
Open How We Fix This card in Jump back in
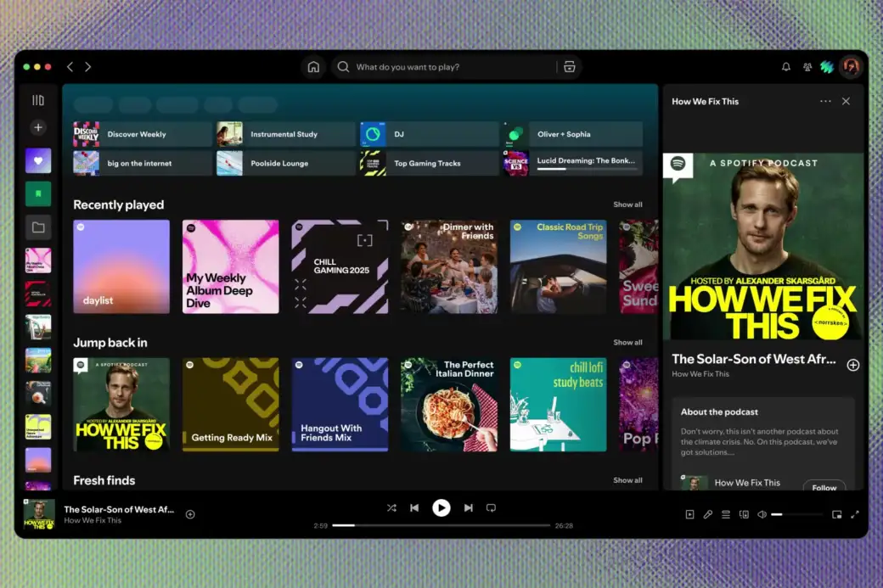[x=121, y=405]
